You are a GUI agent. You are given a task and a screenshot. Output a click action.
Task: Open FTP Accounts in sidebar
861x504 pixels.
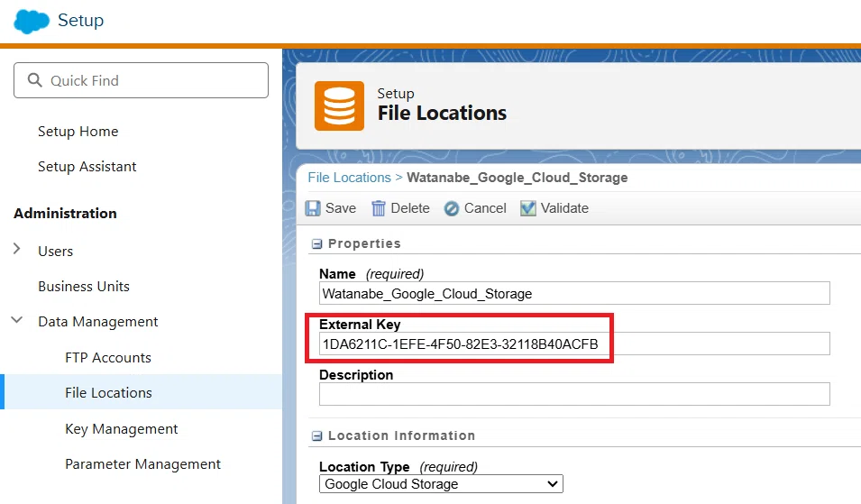(107, 357)
